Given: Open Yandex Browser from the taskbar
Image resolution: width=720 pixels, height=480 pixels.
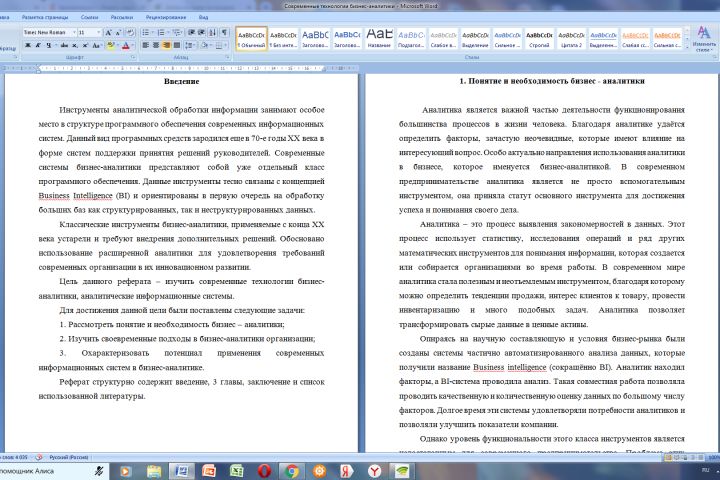Looking at the screenshot, I should pyautogui.click(x=374, y=471).
